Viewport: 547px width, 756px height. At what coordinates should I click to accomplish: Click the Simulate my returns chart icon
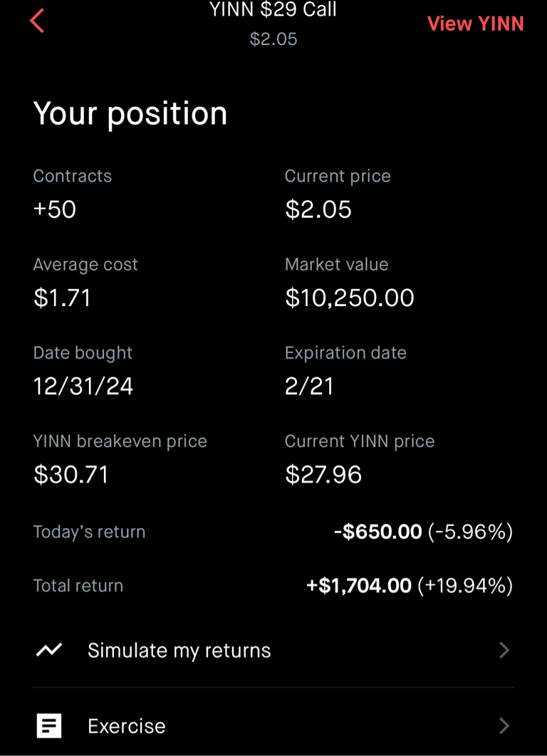[x=49, y=650]
